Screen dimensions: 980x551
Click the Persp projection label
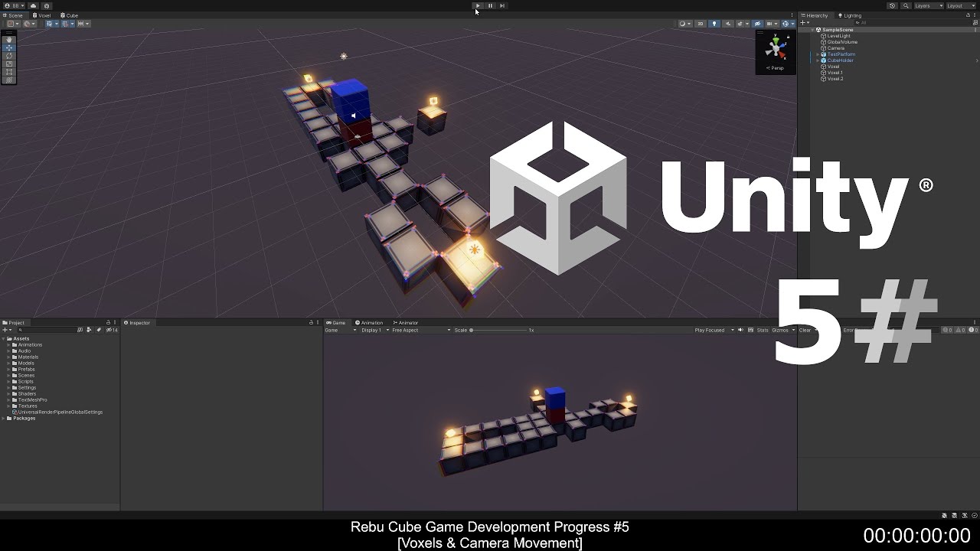(776, 68)
